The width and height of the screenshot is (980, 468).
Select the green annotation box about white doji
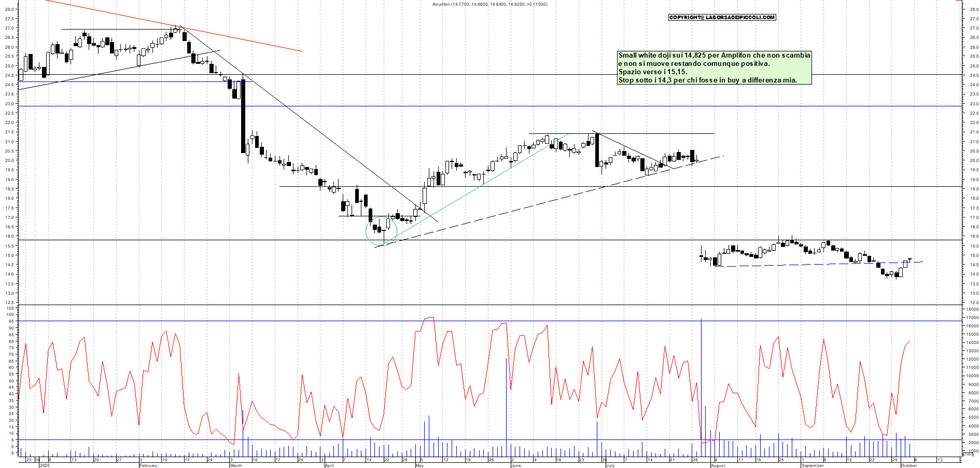click(x=714, y=67)
